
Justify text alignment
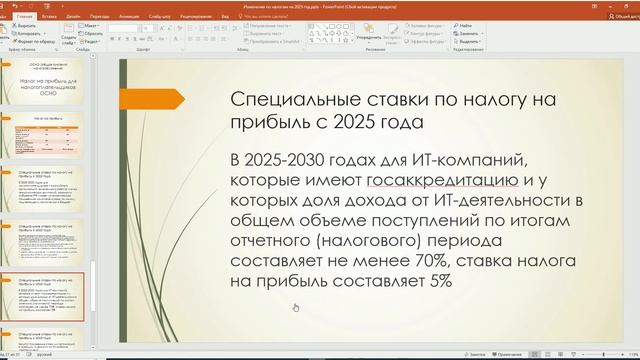tap(213, 39)
